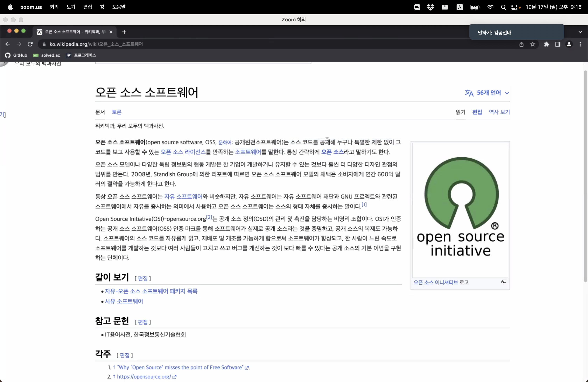
Task: Switch to the 토론 tab
Action: [x=117, y=112]
